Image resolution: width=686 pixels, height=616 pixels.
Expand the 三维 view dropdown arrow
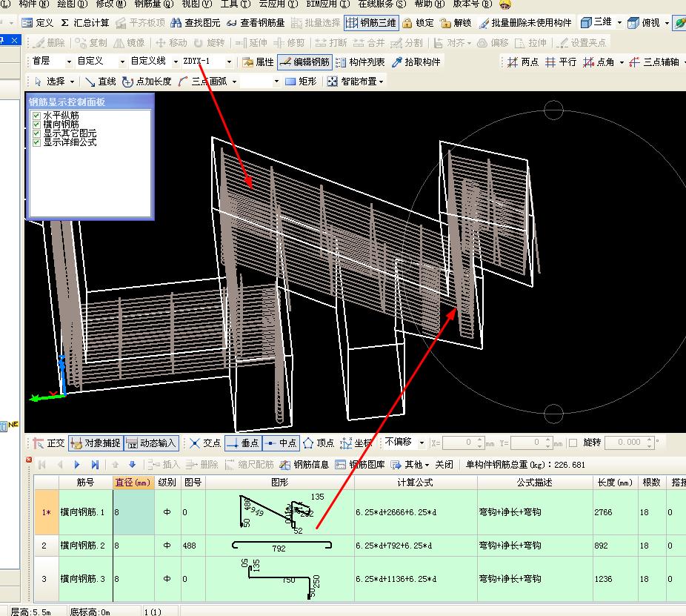[619, 22]
